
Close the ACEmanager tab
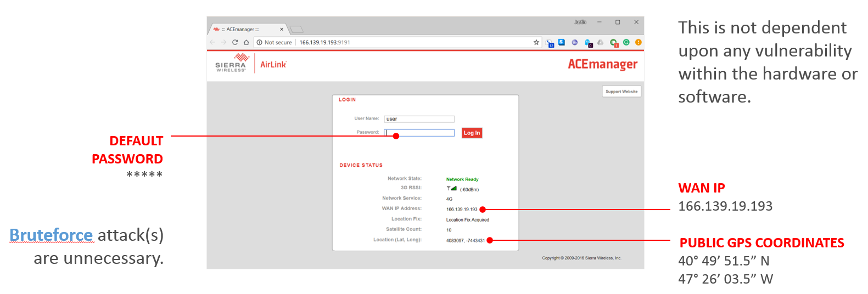[282, 30]
